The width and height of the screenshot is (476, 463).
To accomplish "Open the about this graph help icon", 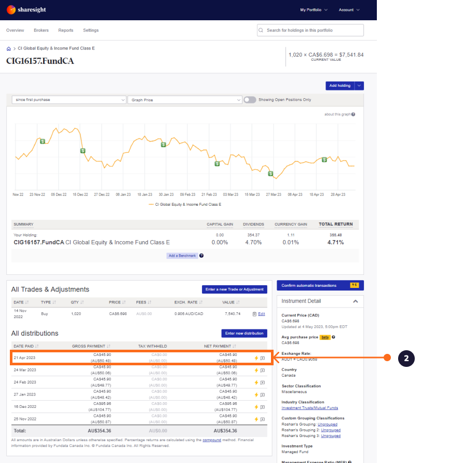I will pos(353,114).
